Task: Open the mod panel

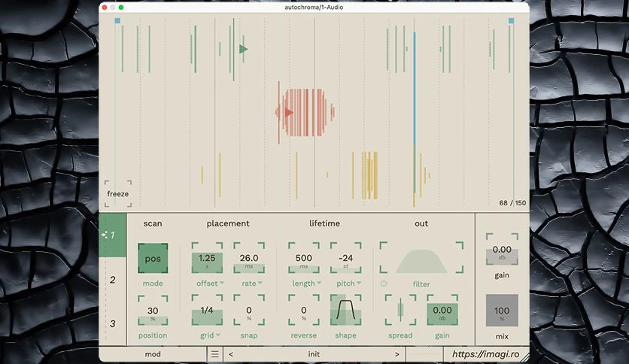Action: (153, 354)
